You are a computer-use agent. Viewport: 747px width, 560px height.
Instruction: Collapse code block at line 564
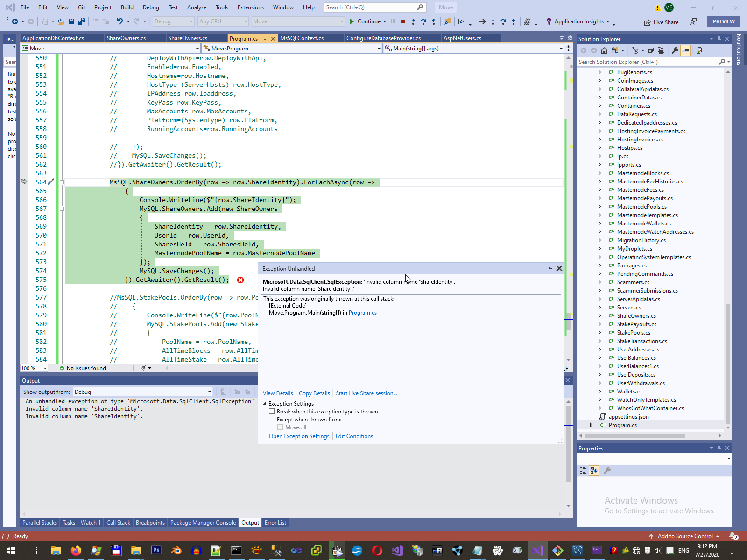62,182
